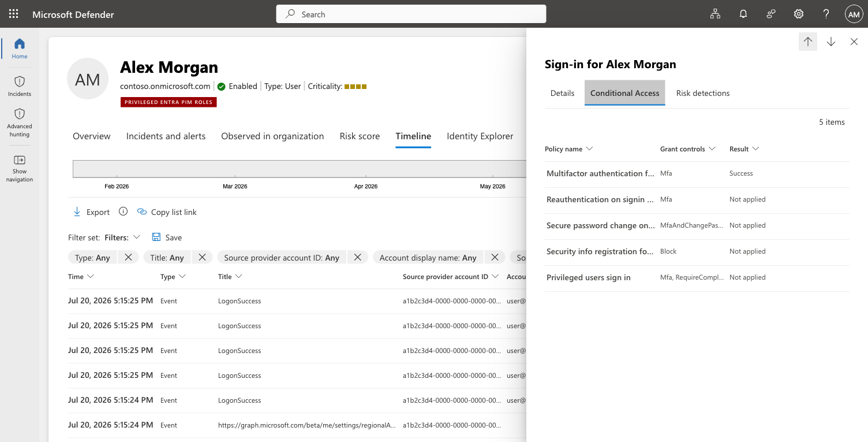This screenshot has width=868, height=442.
Task: Click the Export download icon
Action: click(77, 212)
